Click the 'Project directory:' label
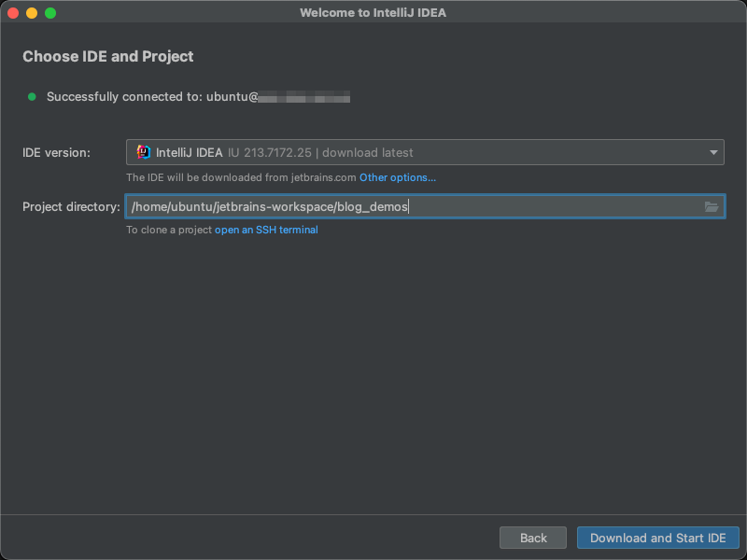This screenshot has height=560, width=747. pyautogui.click(x=72, y=207)
